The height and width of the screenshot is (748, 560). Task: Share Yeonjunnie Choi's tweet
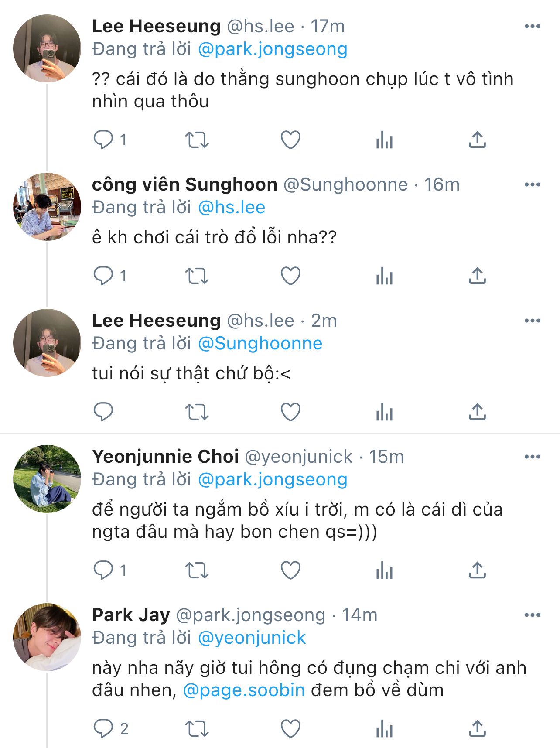[x=478, y=570]
